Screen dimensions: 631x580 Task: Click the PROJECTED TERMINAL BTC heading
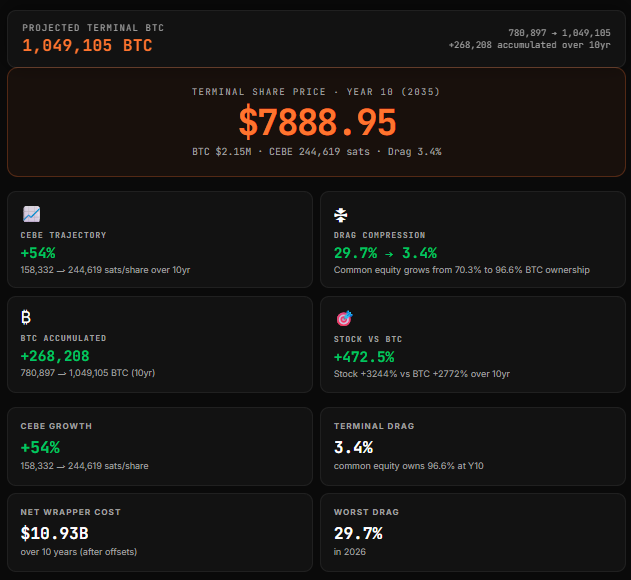[93, 28]
